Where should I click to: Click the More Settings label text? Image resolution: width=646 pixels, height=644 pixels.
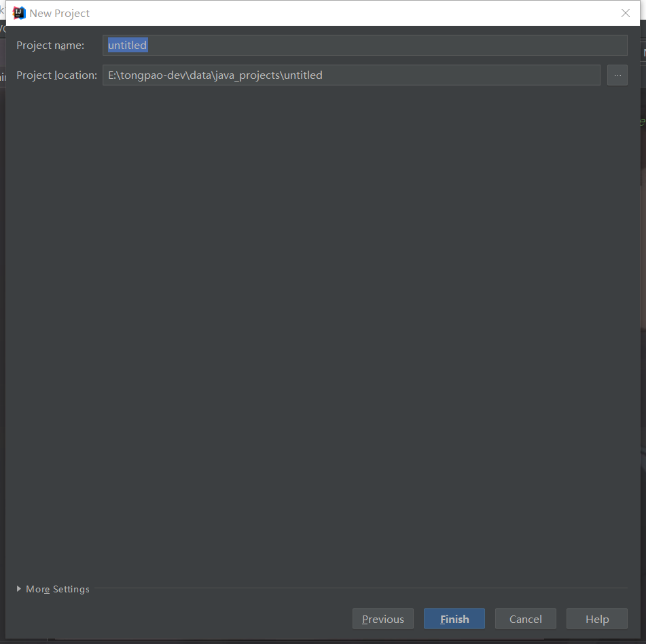tap(58, 589)
